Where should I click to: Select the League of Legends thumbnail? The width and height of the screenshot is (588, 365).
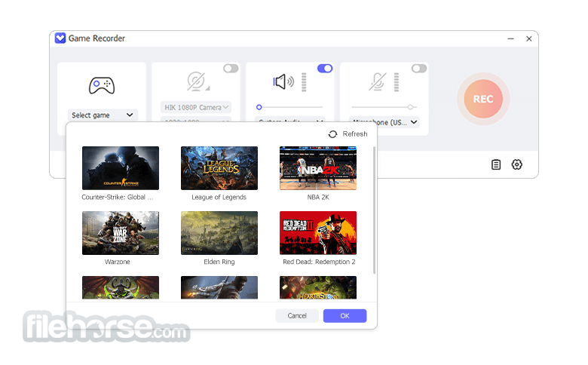[x=219, y=168]
